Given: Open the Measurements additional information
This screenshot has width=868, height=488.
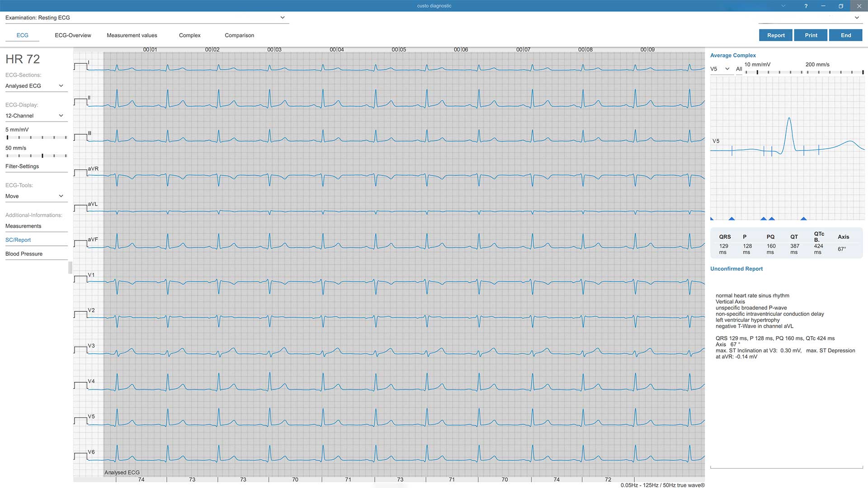Looking at the screenshot, I should [x=36, y=226].
